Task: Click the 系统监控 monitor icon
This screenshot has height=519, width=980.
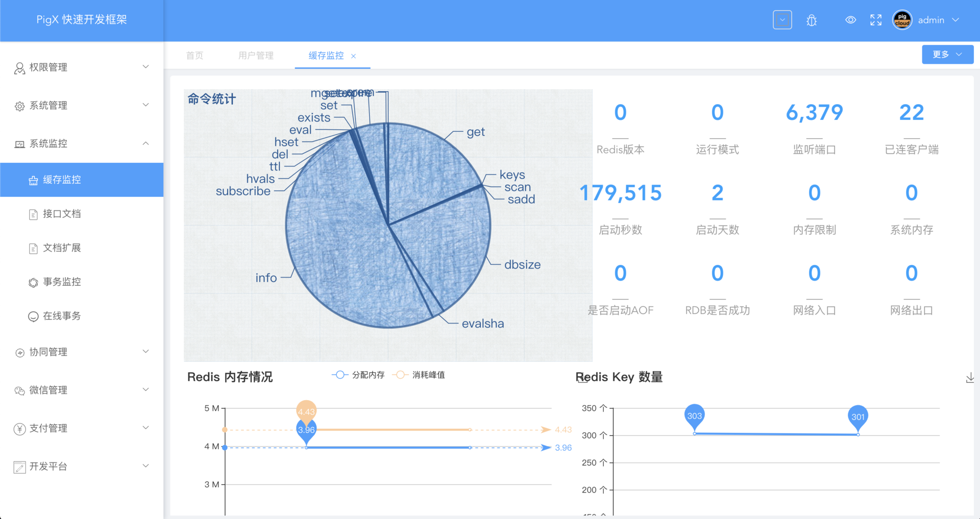Action: (19, 144)
